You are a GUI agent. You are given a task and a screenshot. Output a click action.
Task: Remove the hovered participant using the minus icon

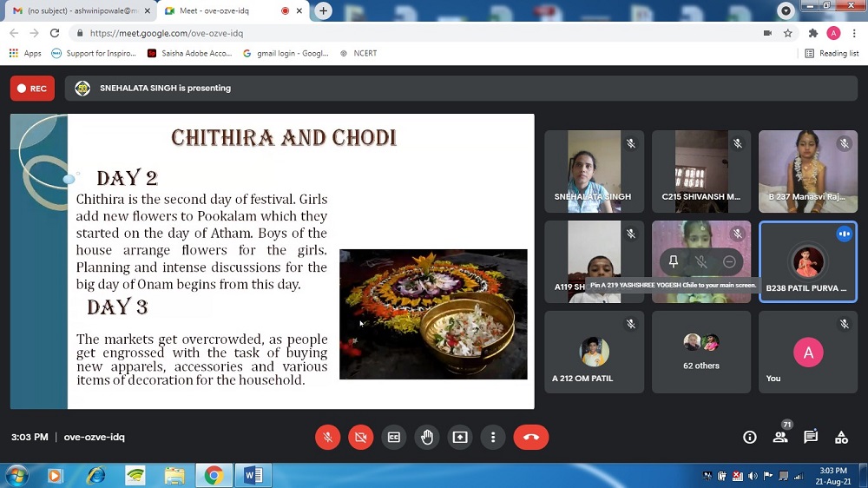729,261
